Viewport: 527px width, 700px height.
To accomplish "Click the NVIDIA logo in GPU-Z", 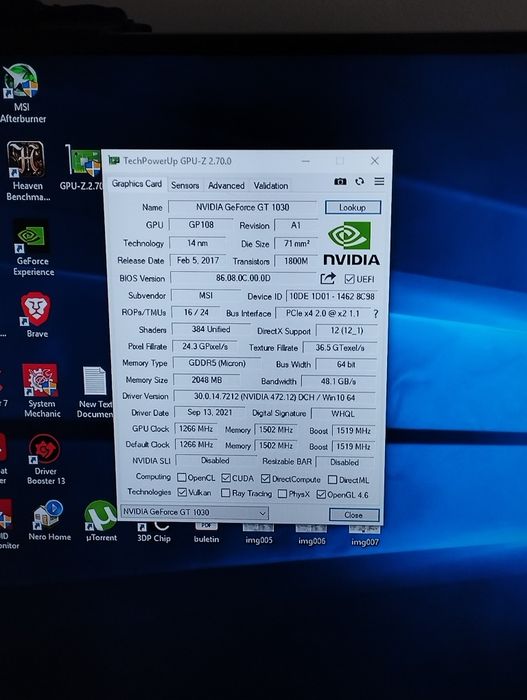I will tap(351, 243).
